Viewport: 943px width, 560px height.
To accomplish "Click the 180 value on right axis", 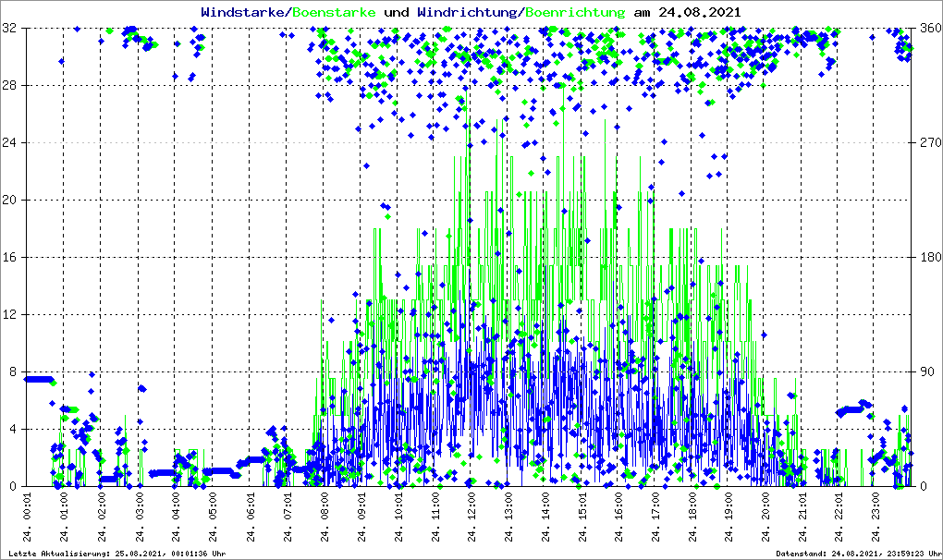I will tap(928, 257).
